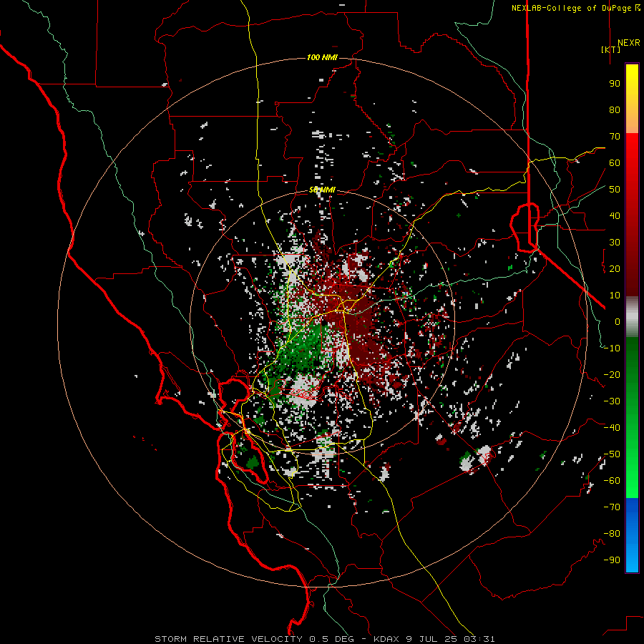644x644 pixels.
Task: Click the -20 value on velocity scale
Action: click(x=612, y=375)
